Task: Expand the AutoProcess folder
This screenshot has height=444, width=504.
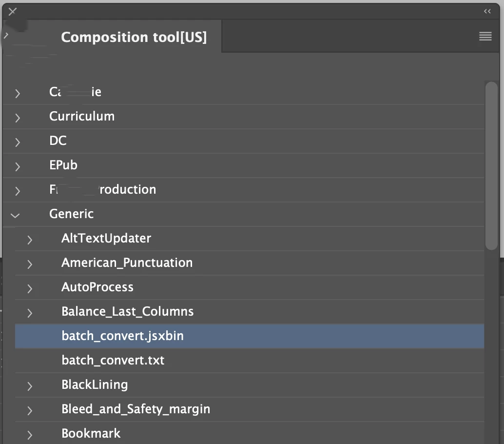Action: coord(30,288)
